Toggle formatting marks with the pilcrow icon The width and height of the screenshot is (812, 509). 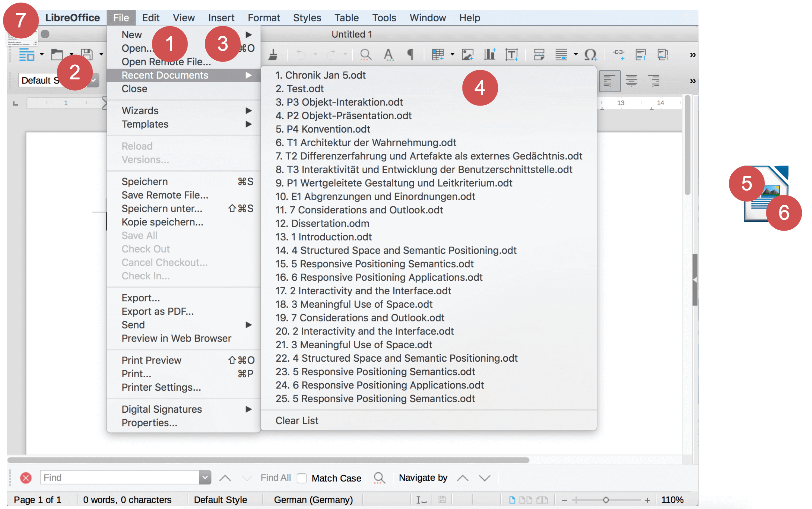click(x=410, y=54)
